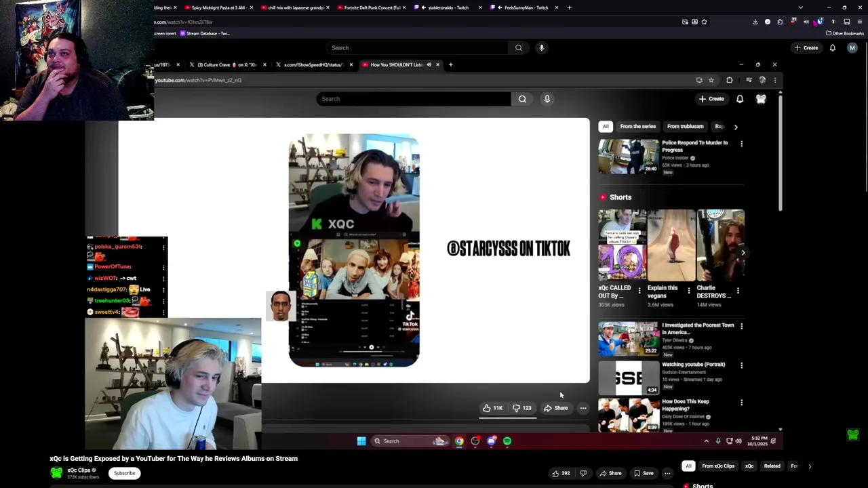Open the Chrome icon in the taskbar
This screenshot has width=868, height=488.
(459, 441)
